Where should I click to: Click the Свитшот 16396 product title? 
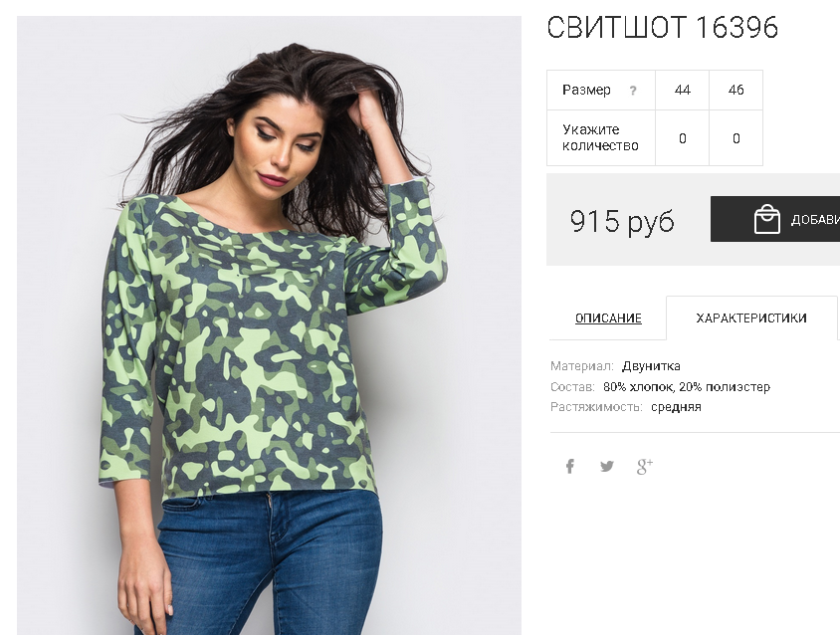(x=662, y=27)
